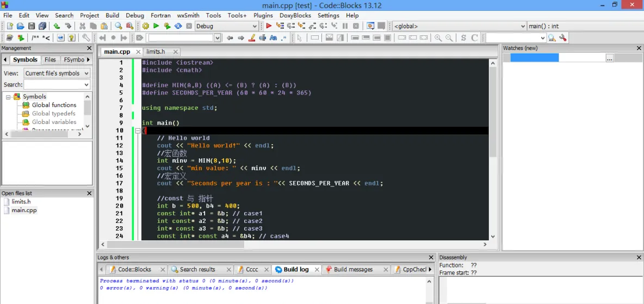Select main.cpp in Open files list
644x304 pixels.
click(24, 210)
